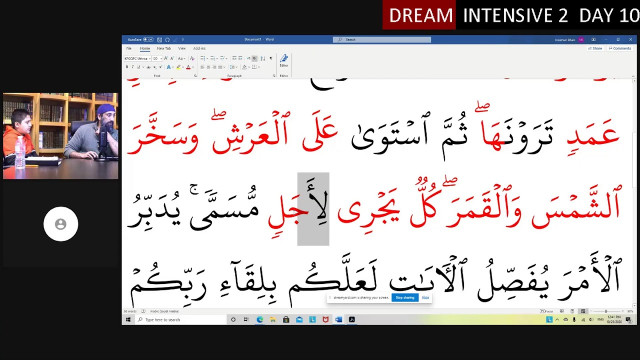Click the presenter webcam thumbnail
Viewport: 640px width, 360px height.
(x=60, y=136)
